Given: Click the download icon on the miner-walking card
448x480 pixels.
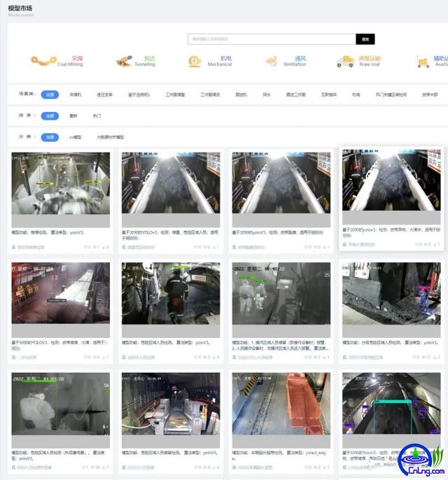Looking at the screenshot, I should (214, 358).
